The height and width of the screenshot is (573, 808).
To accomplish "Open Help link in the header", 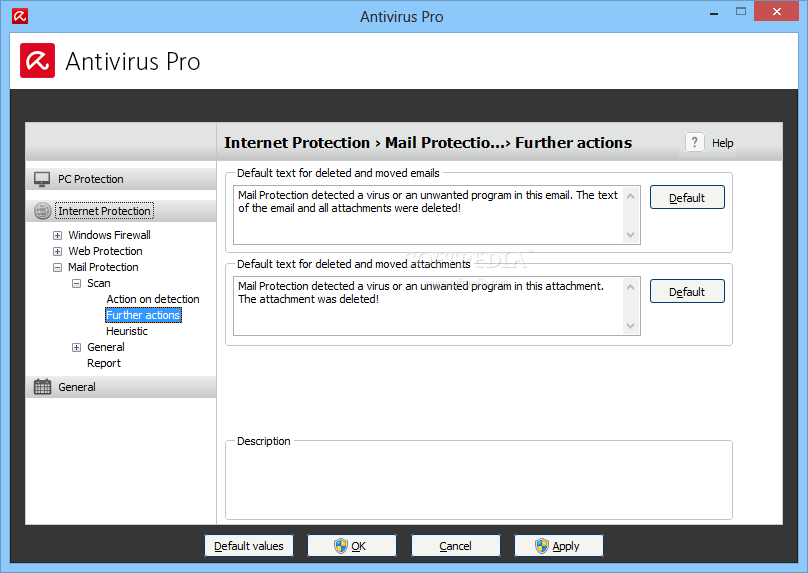I will click(x=722, y=143).
